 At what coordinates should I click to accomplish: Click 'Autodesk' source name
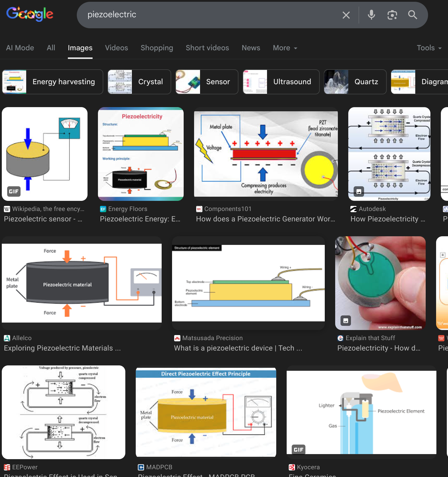(372, 209)
